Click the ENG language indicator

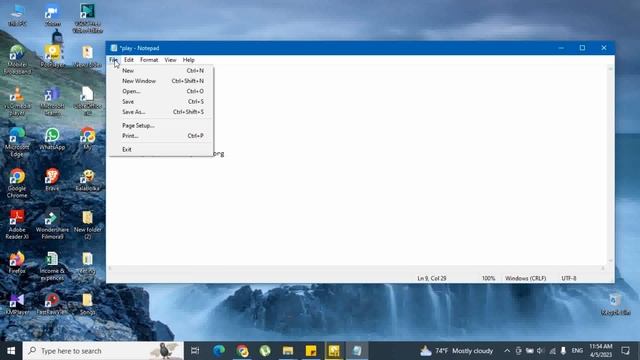pyautogui.click(x=577, y=351)
